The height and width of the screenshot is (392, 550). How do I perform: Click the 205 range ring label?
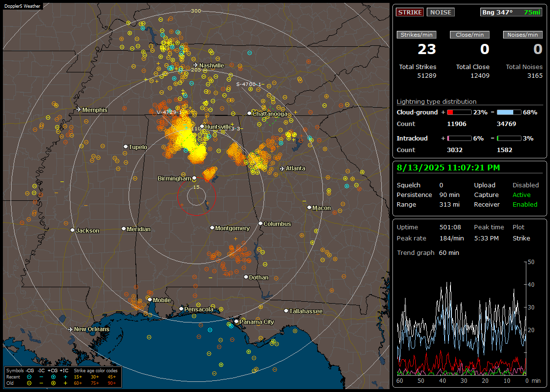tap(196, 70)
